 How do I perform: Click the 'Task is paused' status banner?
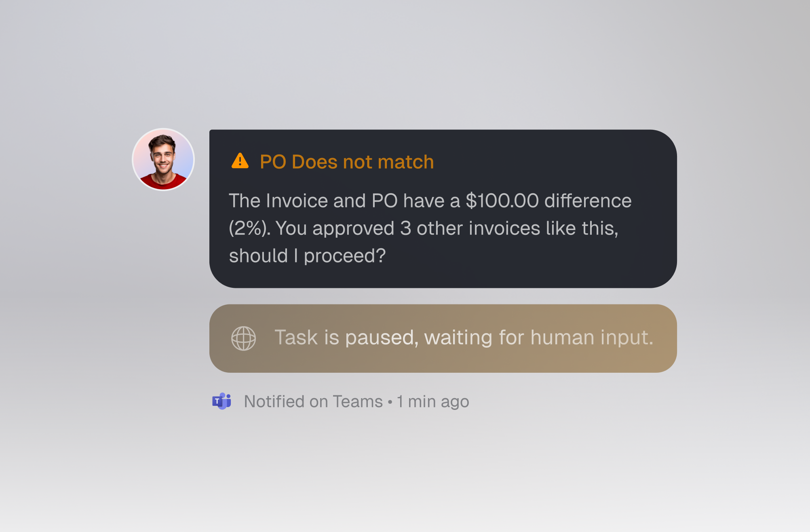point(443,338)
